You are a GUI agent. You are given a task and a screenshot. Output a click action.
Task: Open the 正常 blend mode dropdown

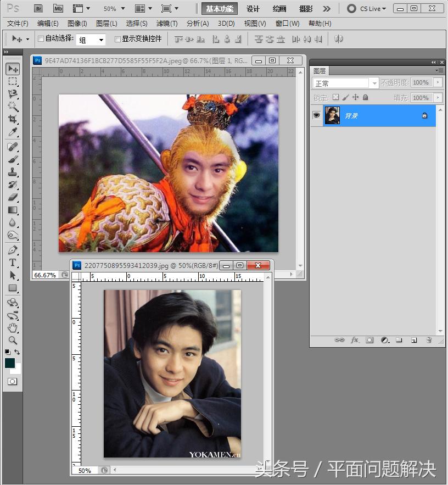point(345,83)
